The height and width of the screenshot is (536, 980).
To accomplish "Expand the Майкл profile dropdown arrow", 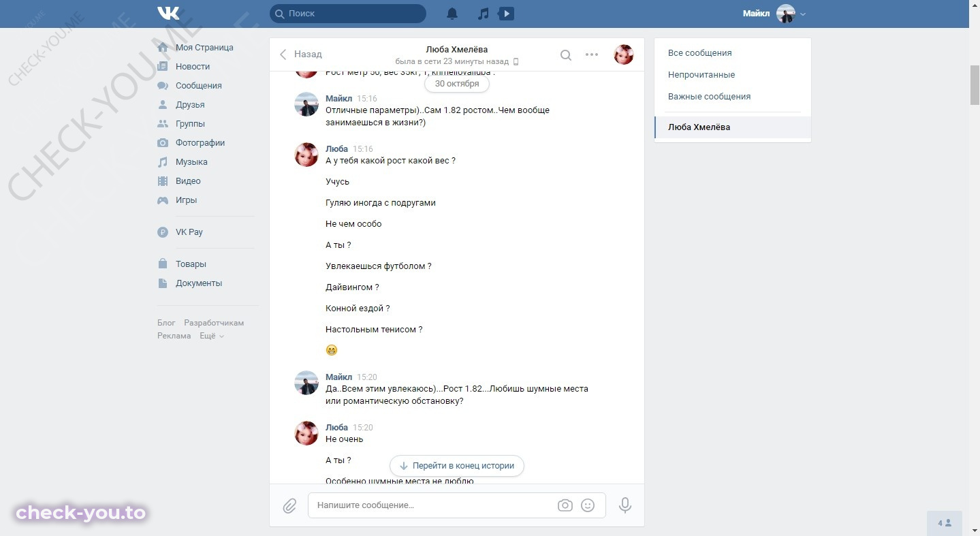I will coord(803,14).
